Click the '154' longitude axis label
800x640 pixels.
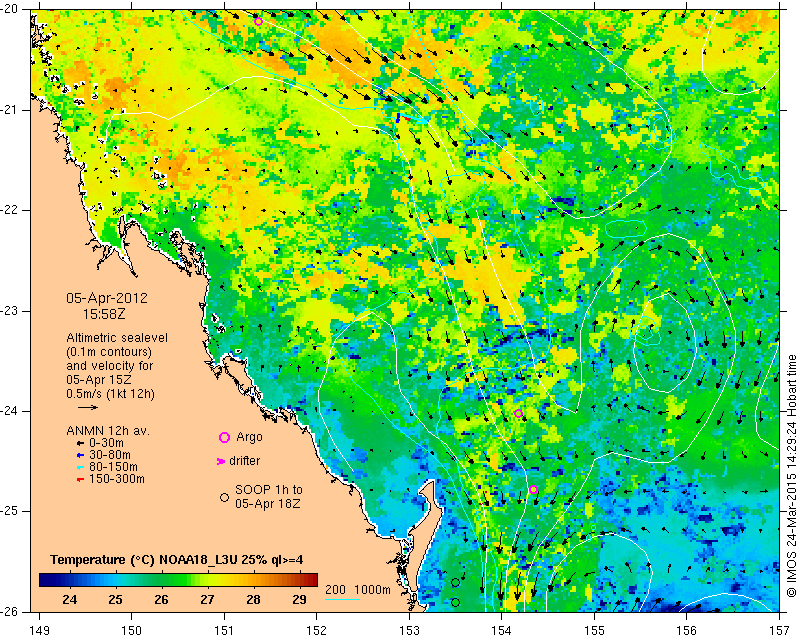[502, 631]
